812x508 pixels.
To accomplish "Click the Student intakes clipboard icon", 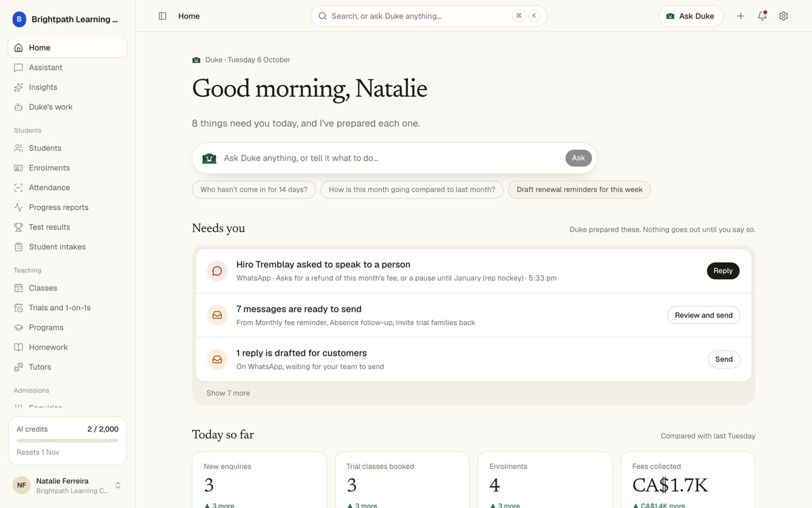I will [x=18, y=247].
